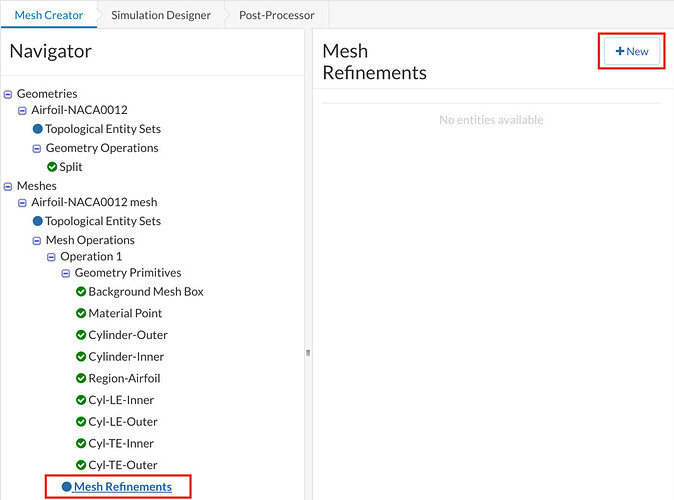Click the green check icon beside Material Point
The image size is (674, 500).
point(81,313)
